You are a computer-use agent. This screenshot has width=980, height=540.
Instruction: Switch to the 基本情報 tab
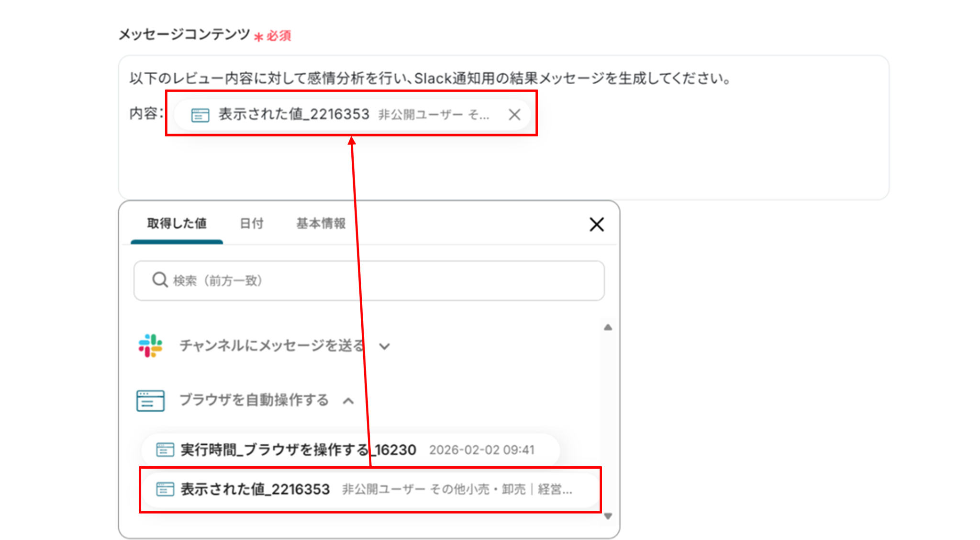coord(321,224)
